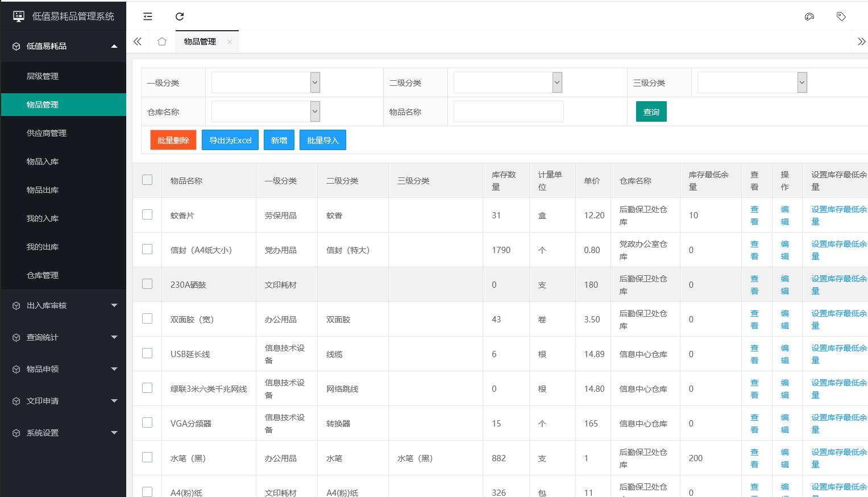Viewport: 868px width, 497px height.
Task: Tick the select-all checkbox in the table header
Action: 147,180
